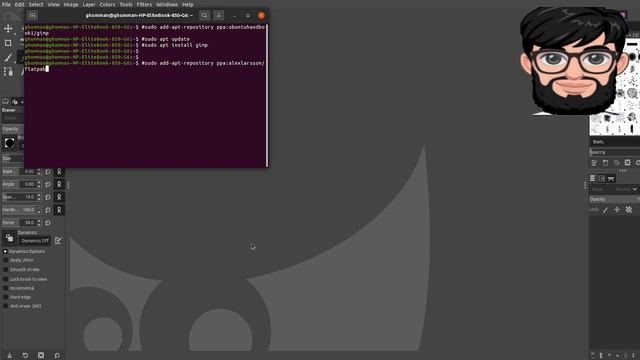Click the Opacity slider in Eraser options
Image resolution: width=640 pixels, height=360 pixels.
(x=13, y=129)
